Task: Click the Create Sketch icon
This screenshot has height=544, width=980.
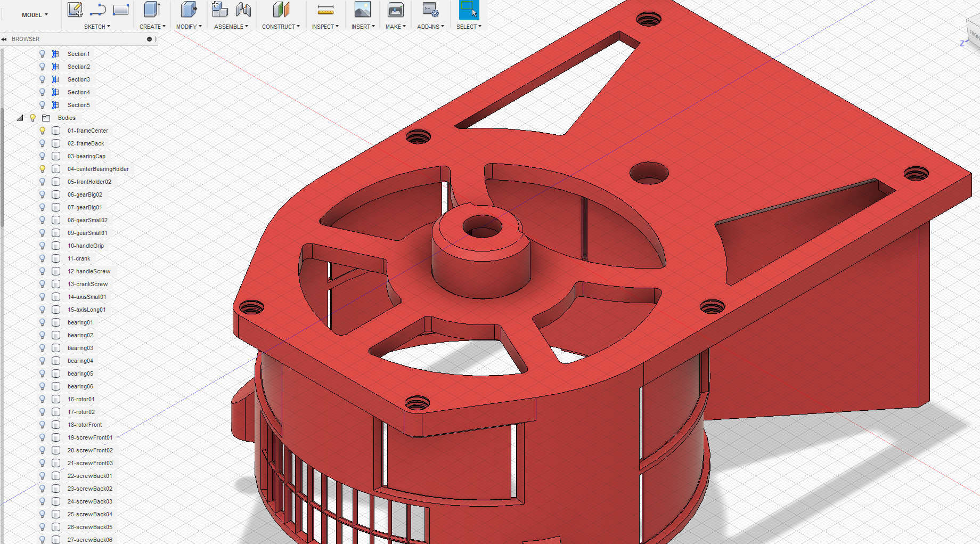Action: [x=75, y=9]
